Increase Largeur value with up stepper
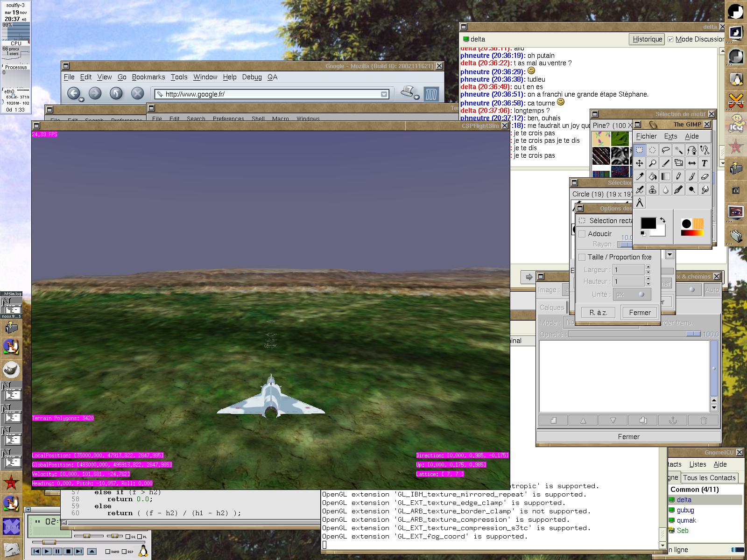 coord(648,267)
